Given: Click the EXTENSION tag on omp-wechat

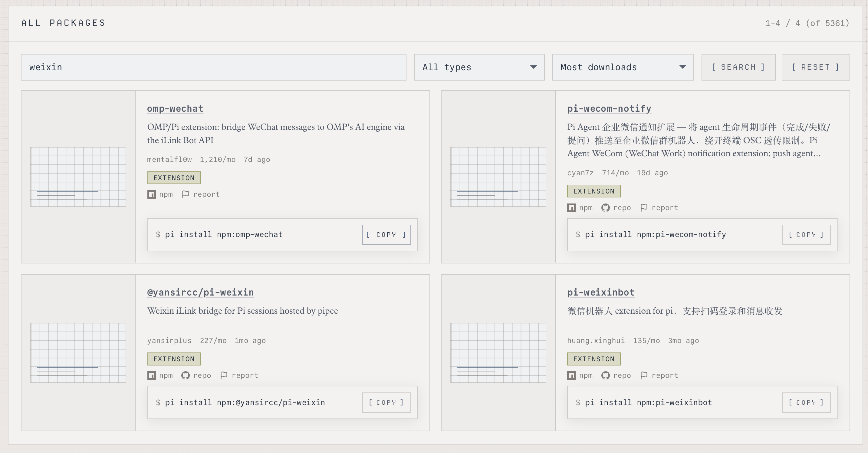Looking at the screenshot, I should coord(174,178).
